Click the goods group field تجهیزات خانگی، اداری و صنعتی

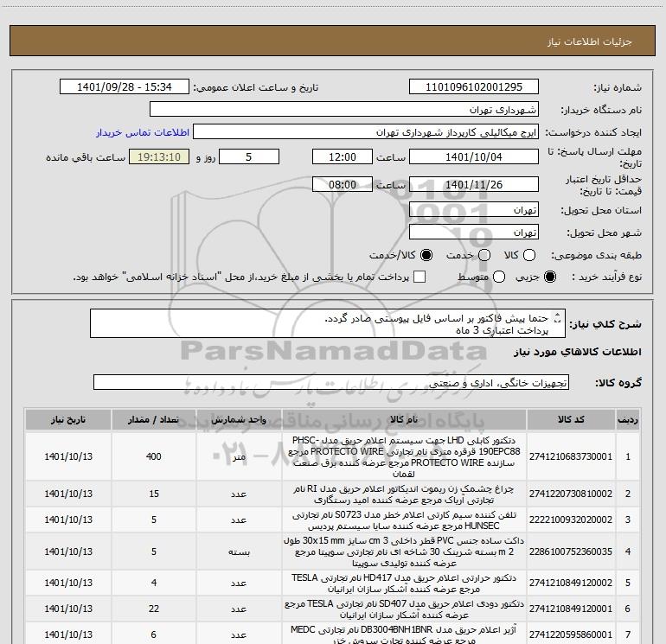pos(331,382)
